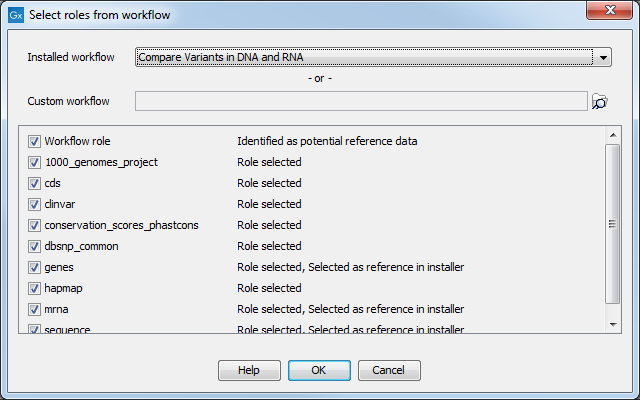Deselect the clinvar role checkbox
640x400 pixels.
click(x=35, y=204)
